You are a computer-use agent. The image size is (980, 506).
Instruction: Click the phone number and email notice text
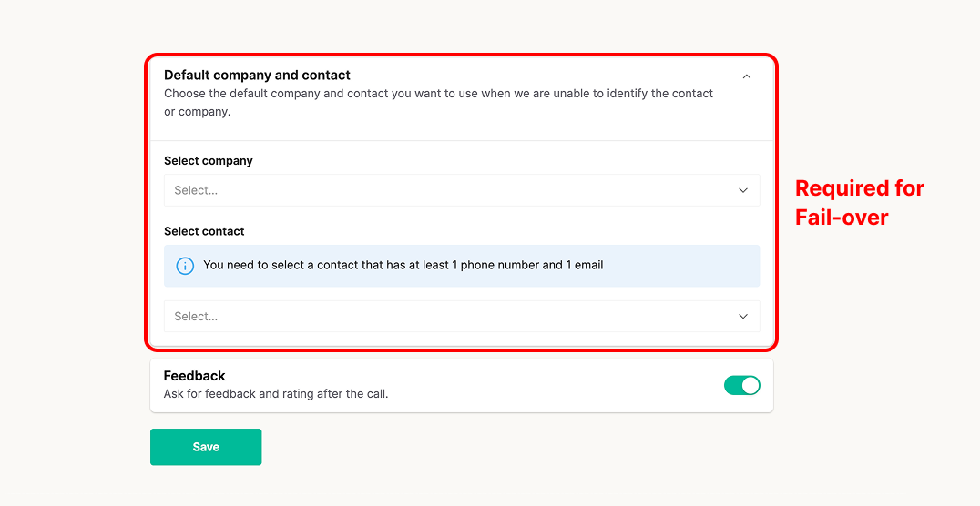pyautogui.click(x=403, y=265)
